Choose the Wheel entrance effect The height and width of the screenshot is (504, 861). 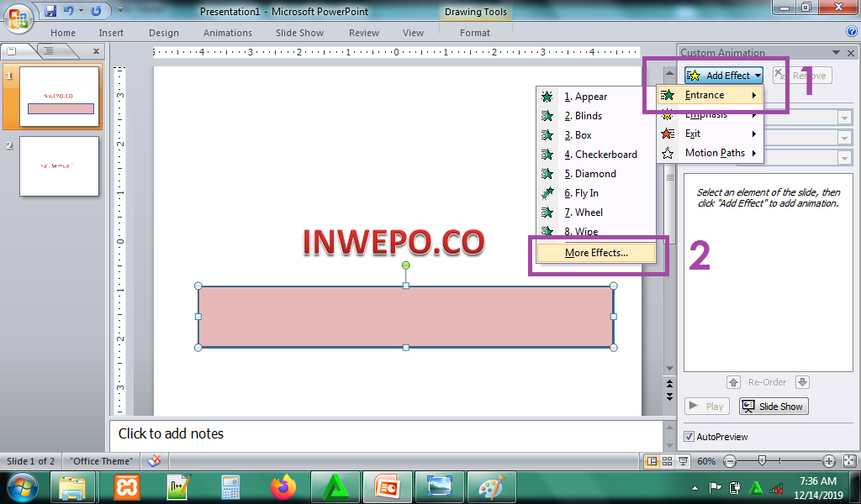[x=596, y=213]
